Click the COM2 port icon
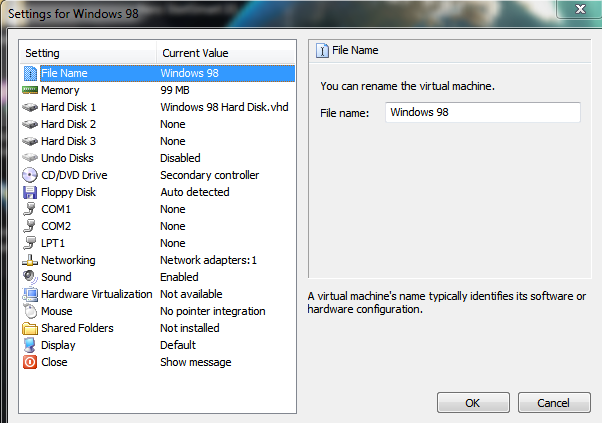 (30, 226)
